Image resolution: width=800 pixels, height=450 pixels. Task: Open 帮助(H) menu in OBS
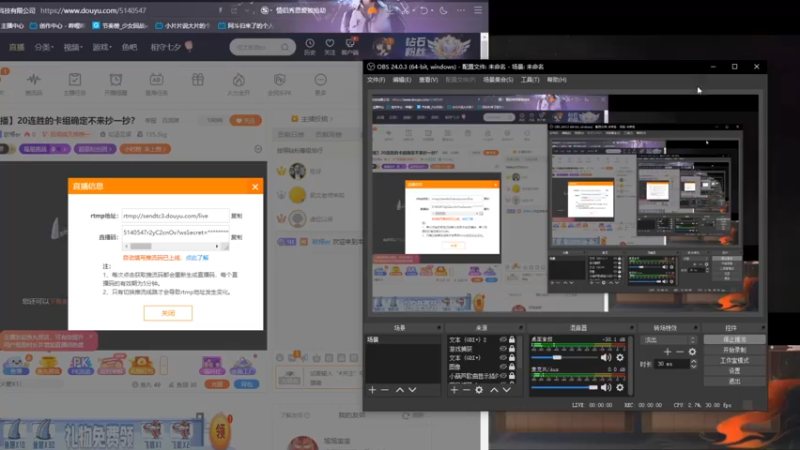point(557,80)
